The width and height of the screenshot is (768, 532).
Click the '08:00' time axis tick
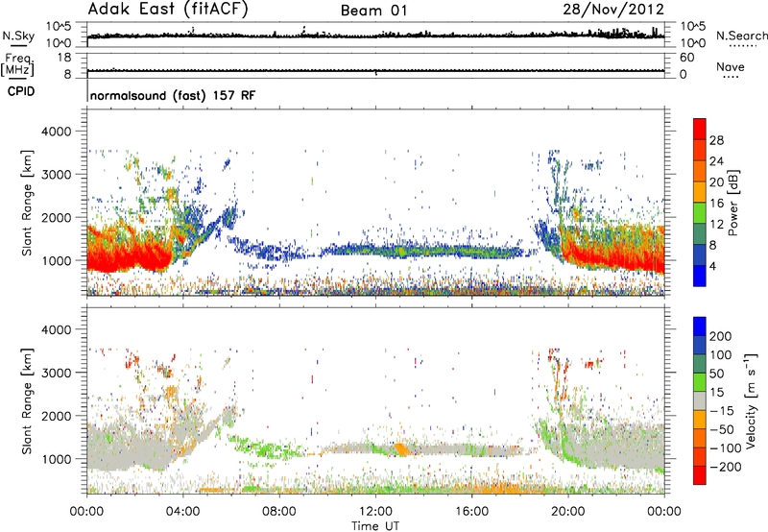pyautogui.click(x=279, y=512)
